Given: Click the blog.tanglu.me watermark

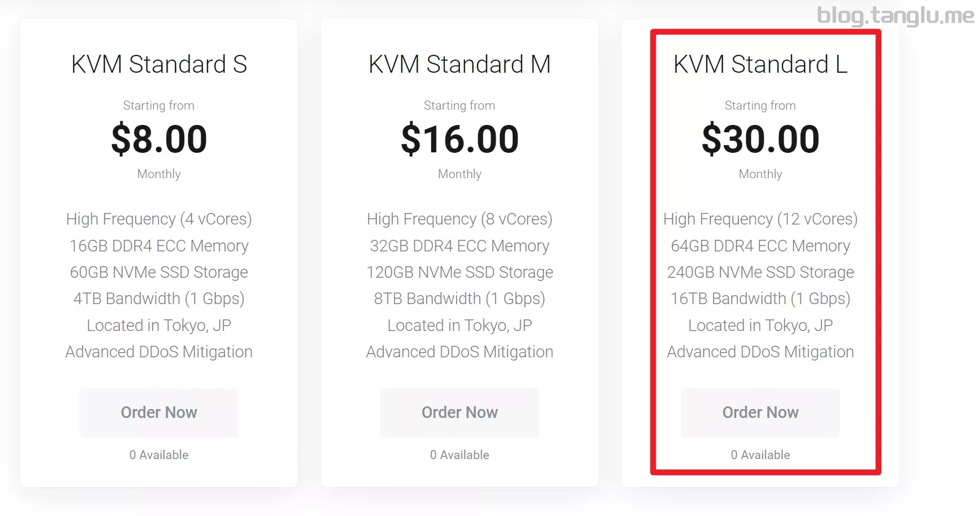Looking at the screenshot, I should [895, 15].
